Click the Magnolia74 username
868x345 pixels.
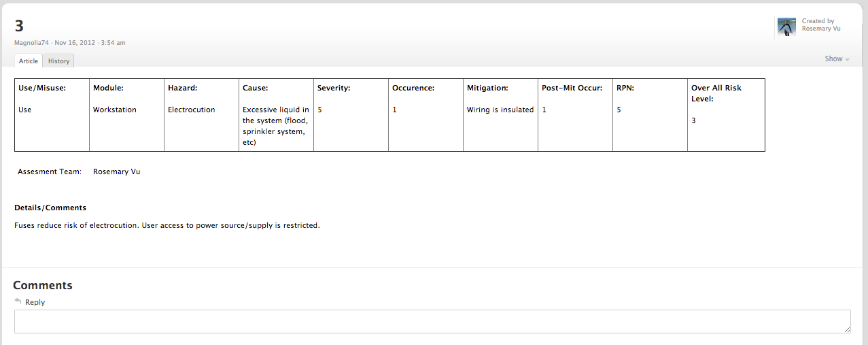(x=32, y=42)
